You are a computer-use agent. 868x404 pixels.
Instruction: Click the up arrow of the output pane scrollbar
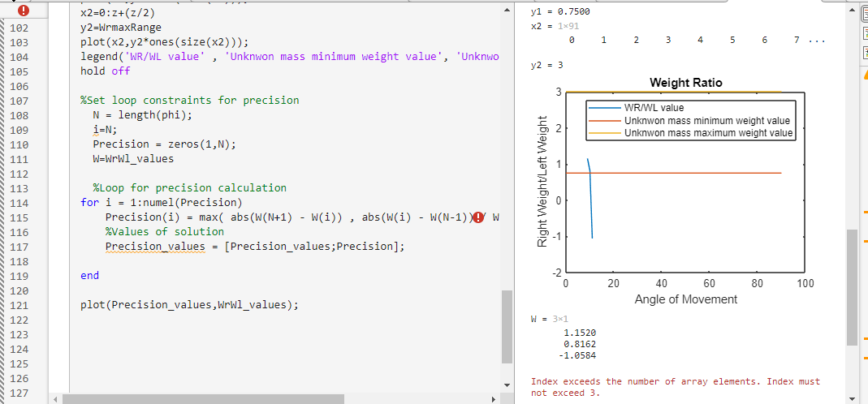click(853, 11)
